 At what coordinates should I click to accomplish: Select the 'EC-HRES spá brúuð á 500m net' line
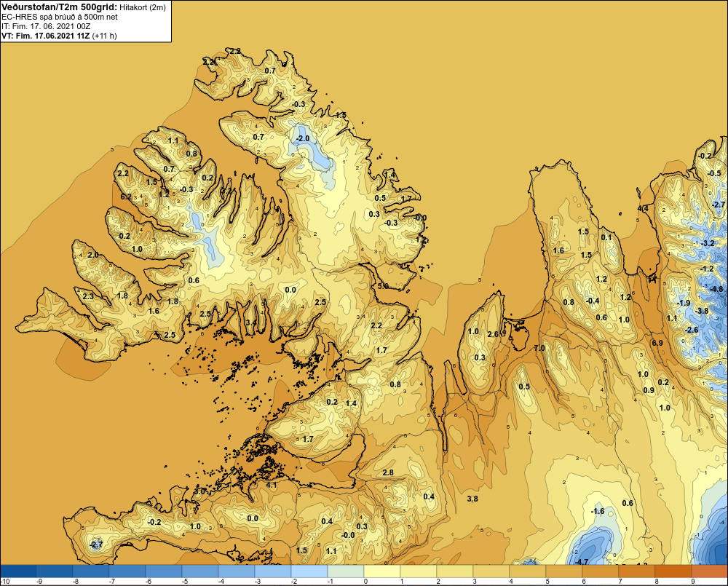(x=60, y=17)
